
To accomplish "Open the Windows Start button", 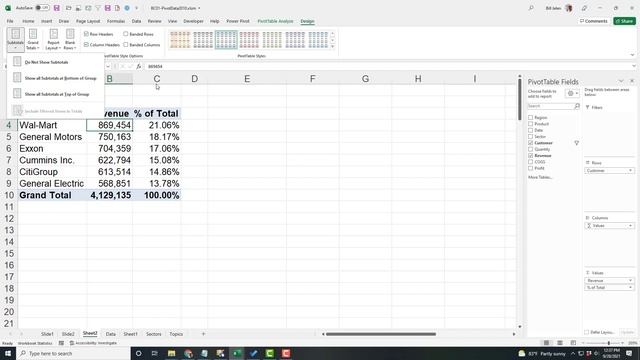I will click(x=8, y=353).
